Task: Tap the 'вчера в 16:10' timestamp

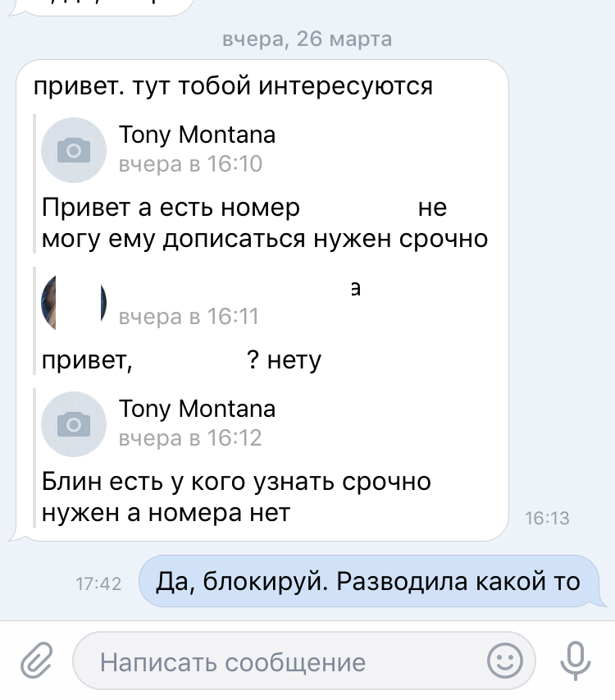Action: (190, 165)
